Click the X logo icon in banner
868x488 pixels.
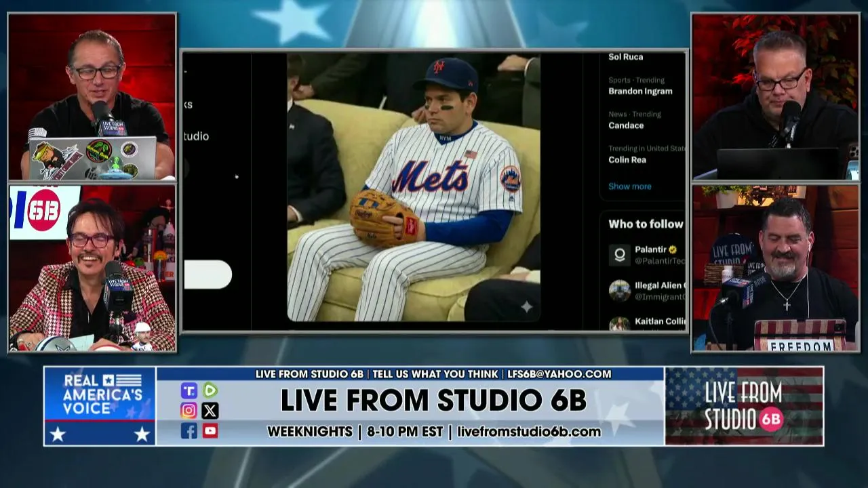(x=210, y=410)
